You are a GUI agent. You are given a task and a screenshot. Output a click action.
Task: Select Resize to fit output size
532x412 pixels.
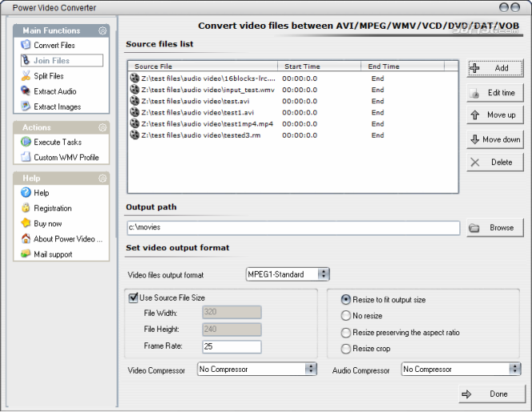click(x=345, y=299)
